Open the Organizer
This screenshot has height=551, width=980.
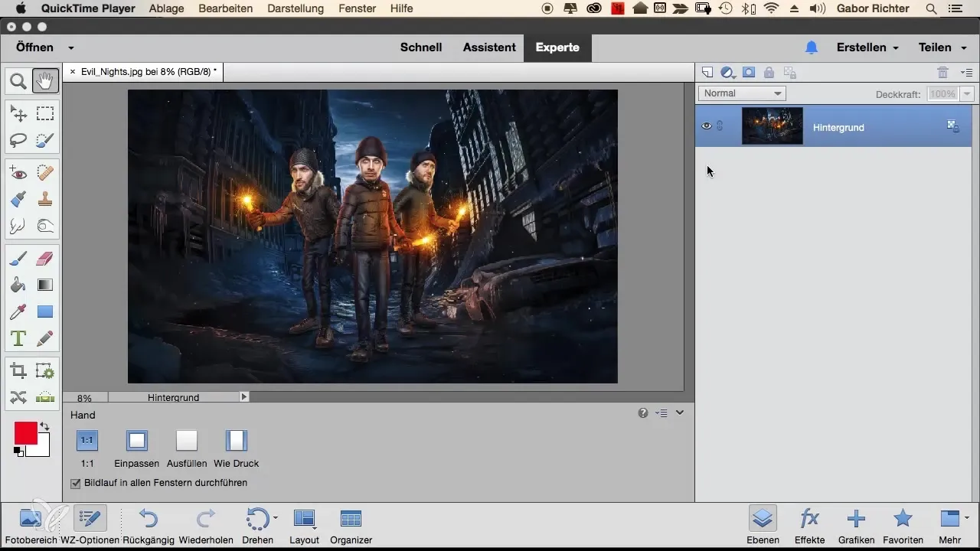[x=351, y=526]
